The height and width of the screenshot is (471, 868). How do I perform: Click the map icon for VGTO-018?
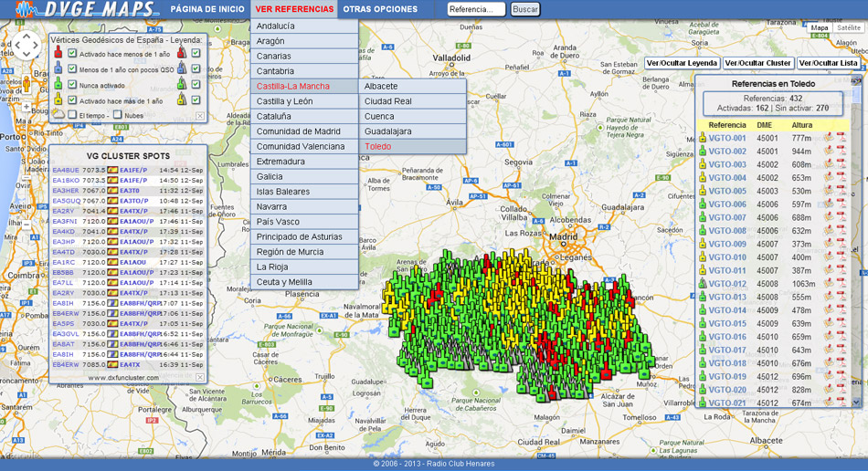(829, 363)
